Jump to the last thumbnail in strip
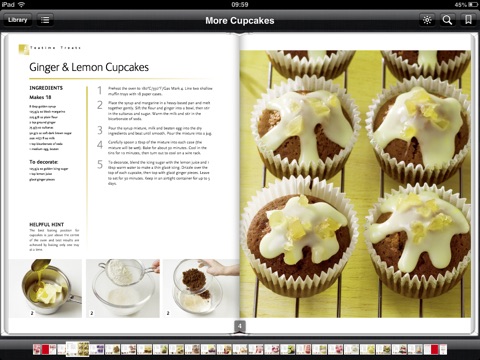This screenshot has width=480, height=360. (443, 349)
